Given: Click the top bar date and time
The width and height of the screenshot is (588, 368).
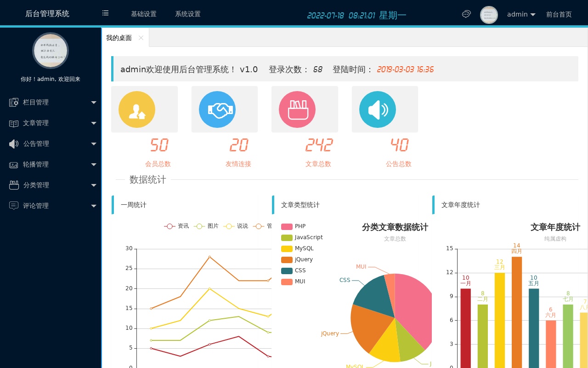Looking at the screenshot, I should (356, 15).
